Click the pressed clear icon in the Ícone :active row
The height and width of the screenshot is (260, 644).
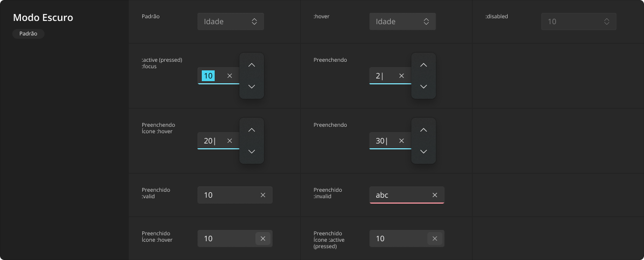pos(435,239)
